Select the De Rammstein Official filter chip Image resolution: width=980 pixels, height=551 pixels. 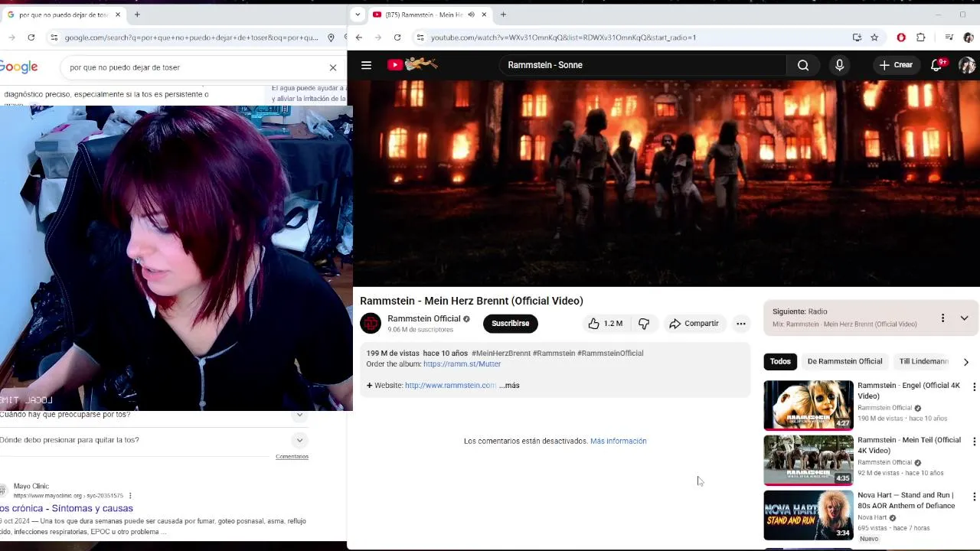point(844,361)
